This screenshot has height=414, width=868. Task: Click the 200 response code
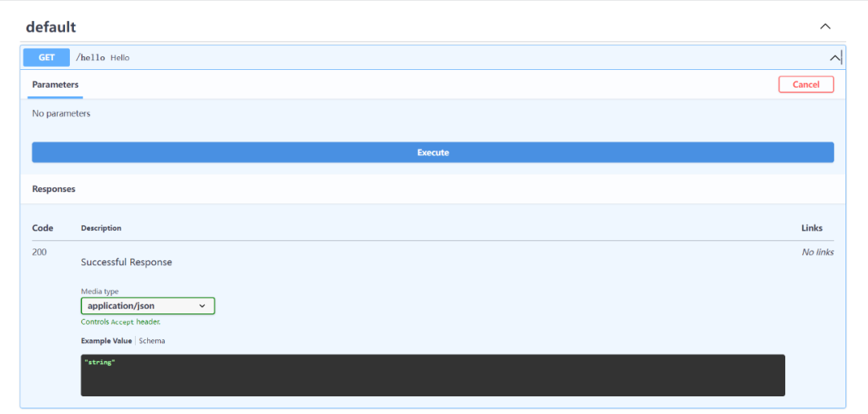(x=39, y=252)
